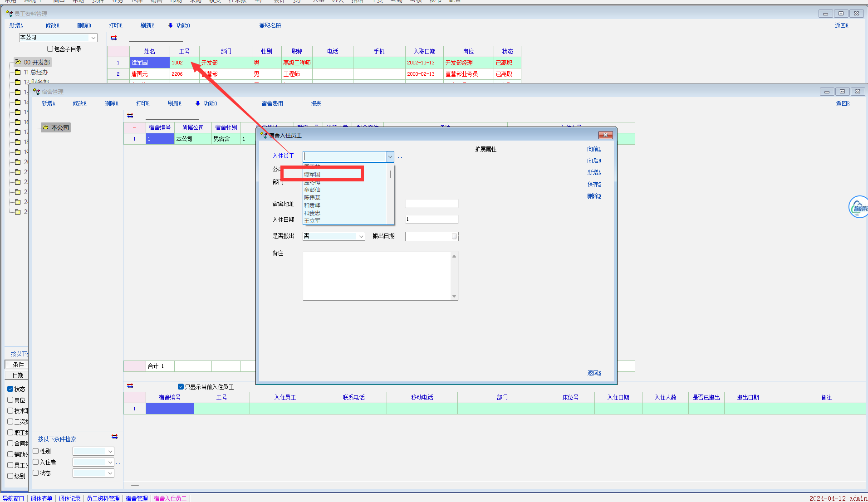Click the 本公司 folder icon in dormitory tree
Image resolution: width=868 pixels, height=502 pixels.
pyautogui.click(x=45, y=127)
